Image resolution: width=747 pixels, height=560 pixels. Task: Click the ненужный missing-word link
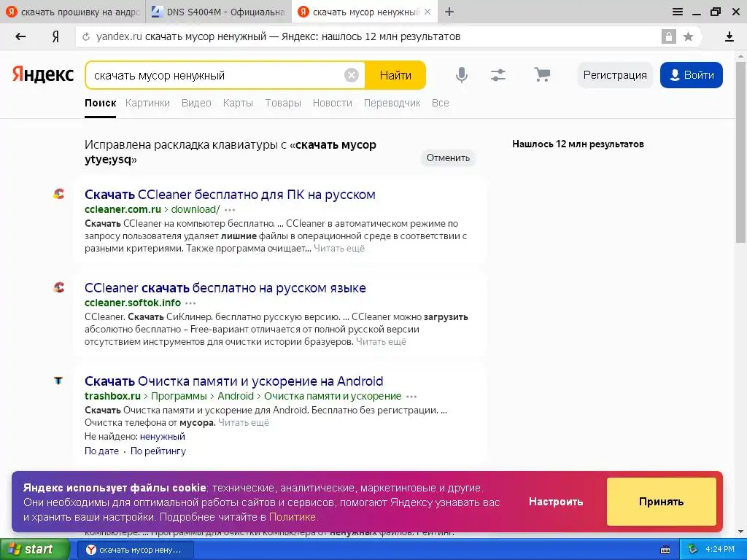(163, 436)
